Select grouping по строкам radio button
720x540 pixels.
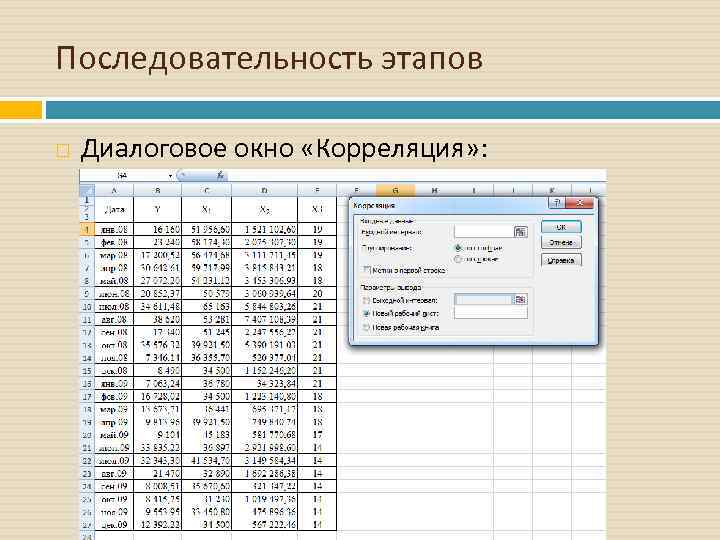pos(458,259)
